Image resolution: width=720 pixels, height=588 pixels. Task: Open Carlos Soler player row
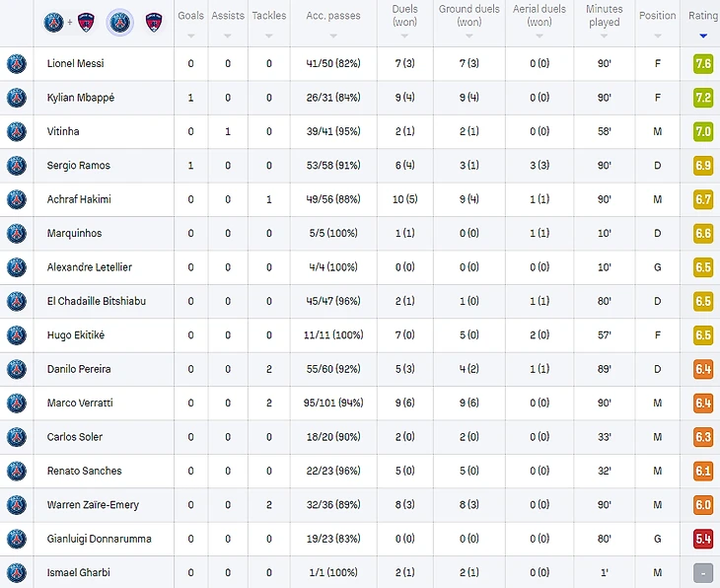coord(360,437)
